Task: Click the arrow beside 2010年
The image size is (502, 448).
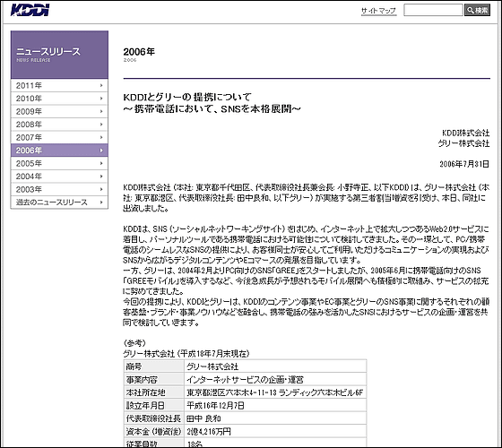Action: click(101, 99)
